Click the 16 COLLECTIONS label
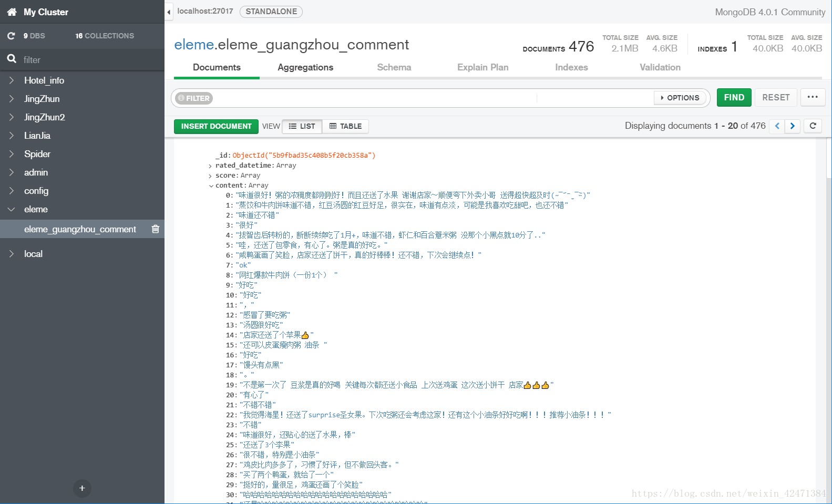 tap(105, 36)
